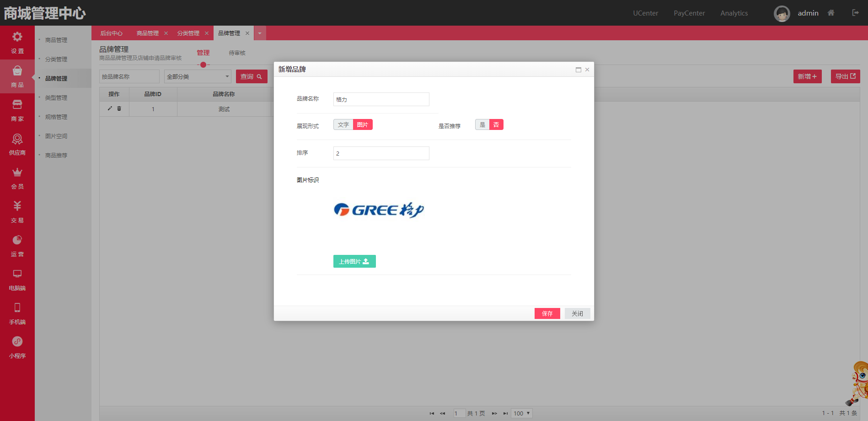
Task: Switch to the 后台中心 tab
Action: 112,33
